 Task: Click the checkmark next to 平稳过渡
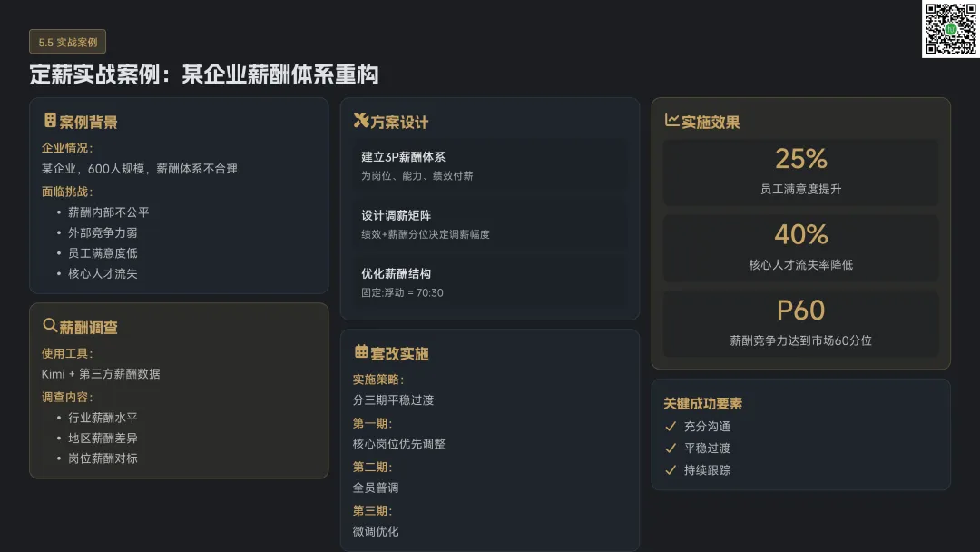[x=671, y=448]
